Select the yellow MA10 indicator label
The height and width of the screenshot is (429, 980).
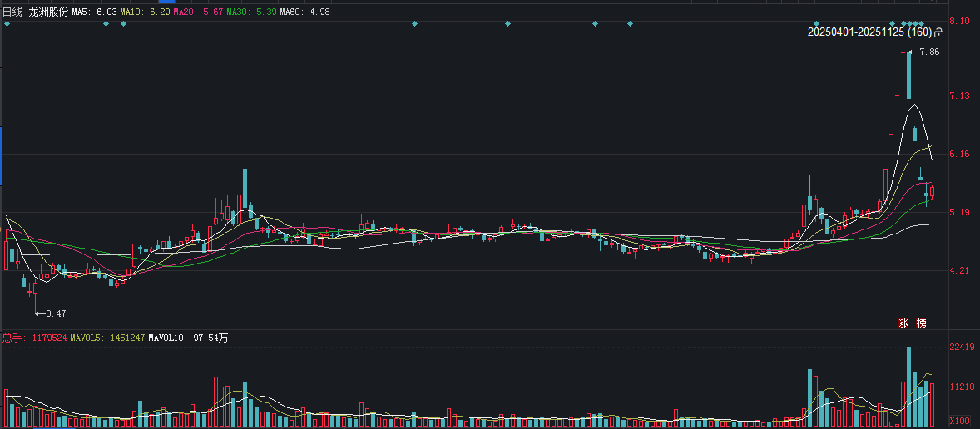click(144, 12)
